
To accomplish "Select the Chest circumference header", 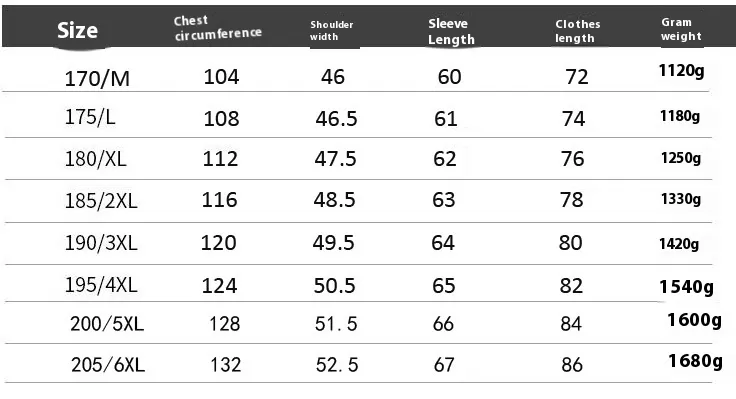I will pyautogui.click(x=218, y=28).
